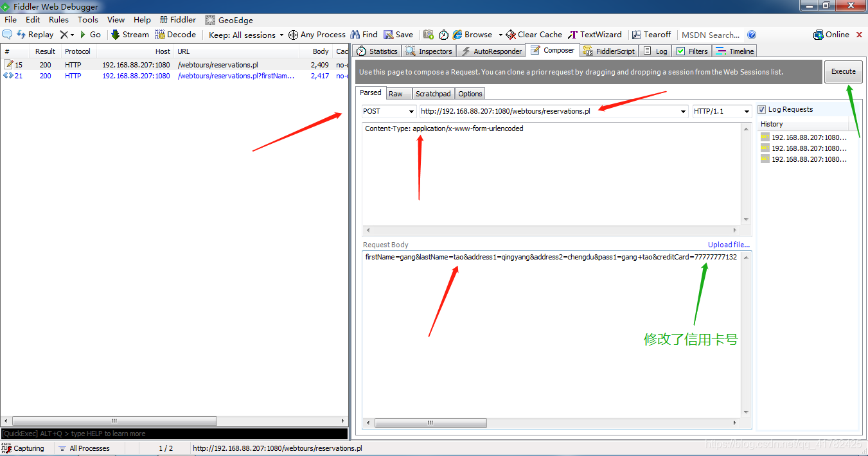Replay the selected session
The width and height of the screenshot is (868, 456).
[35, 35]
